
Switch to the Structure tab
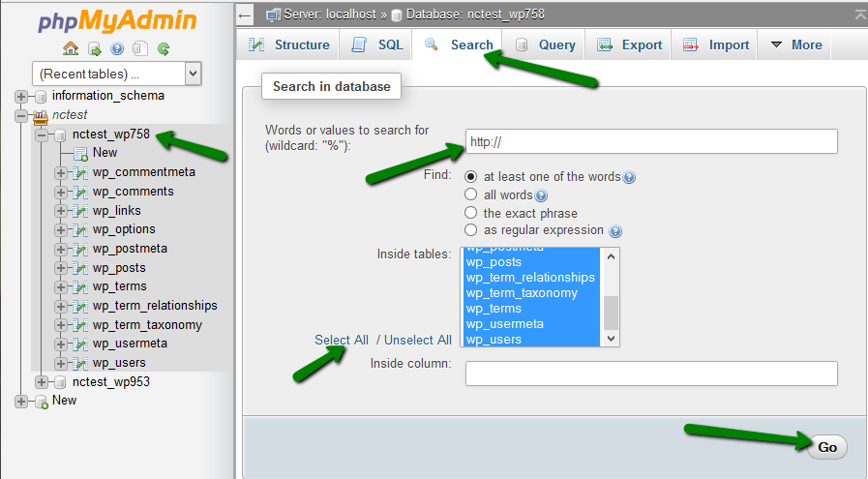click(x=287, y=45)
